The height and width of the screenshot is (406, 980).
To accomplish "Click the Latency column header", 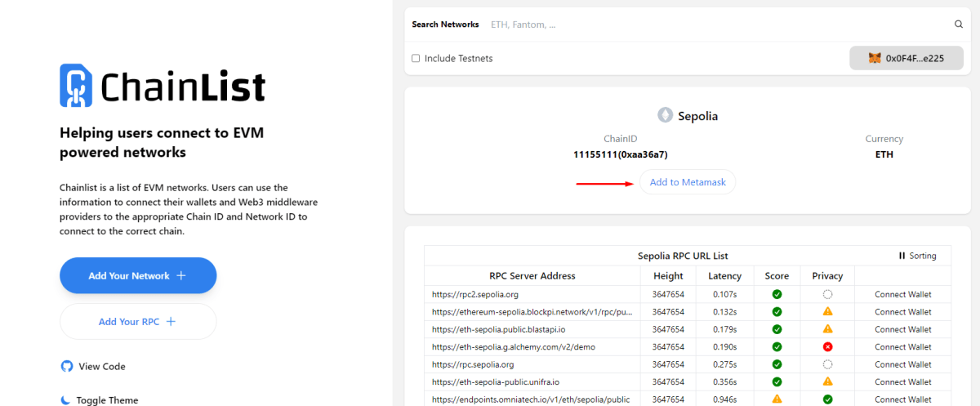I will click(x=724, y=276).
